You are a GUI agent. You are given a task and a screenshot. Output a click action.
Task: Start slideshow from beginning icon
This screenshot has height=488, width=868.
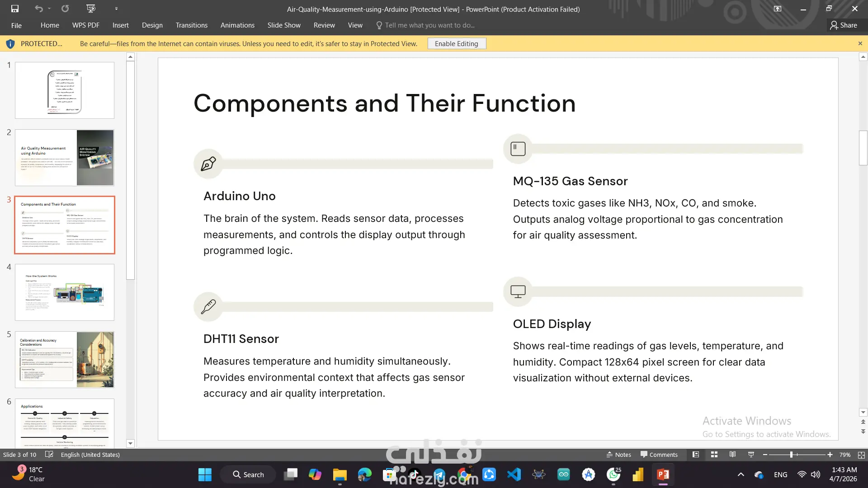point(91,9)
